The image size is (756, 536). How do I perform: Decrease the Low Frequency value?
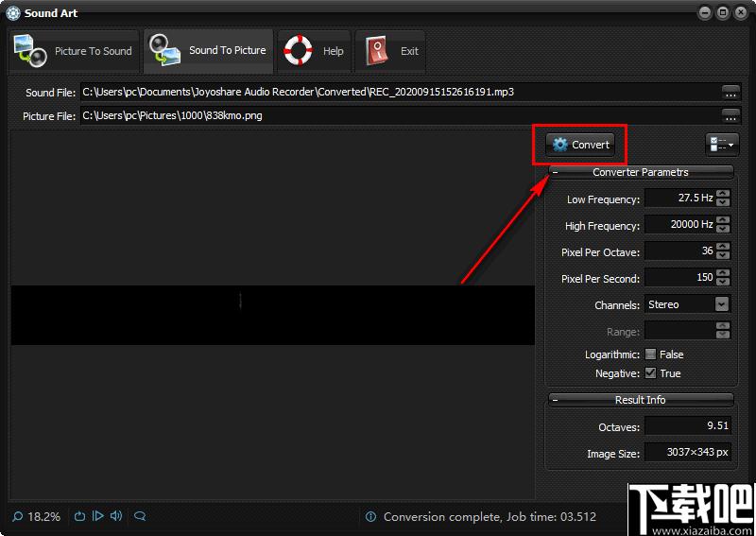click(722, 202)
